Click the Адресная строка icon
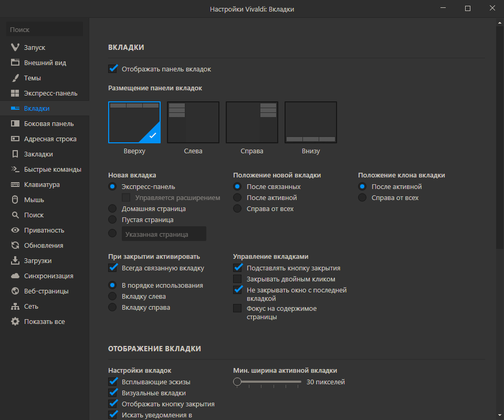 tap(15, 139)
